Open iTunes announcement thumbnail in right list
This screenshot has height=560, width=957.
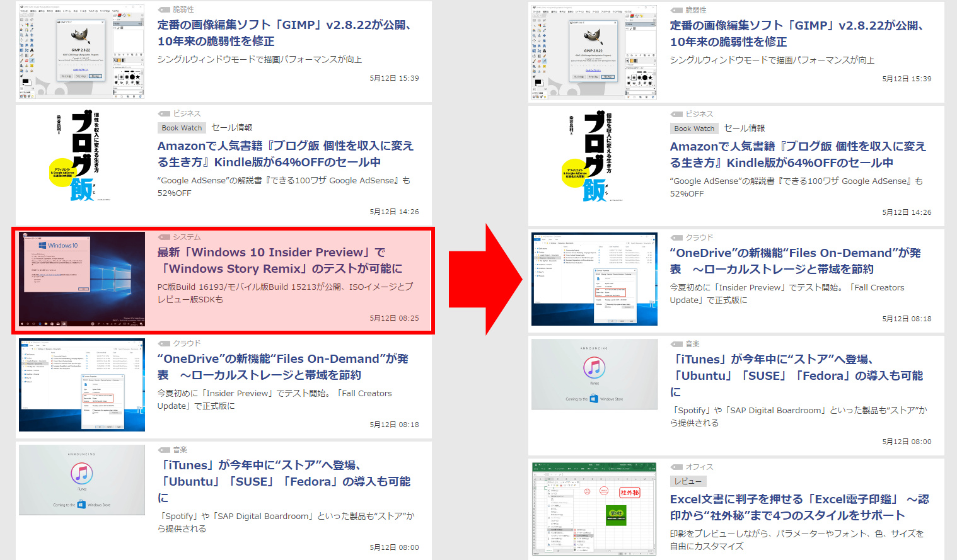point(594,374)
